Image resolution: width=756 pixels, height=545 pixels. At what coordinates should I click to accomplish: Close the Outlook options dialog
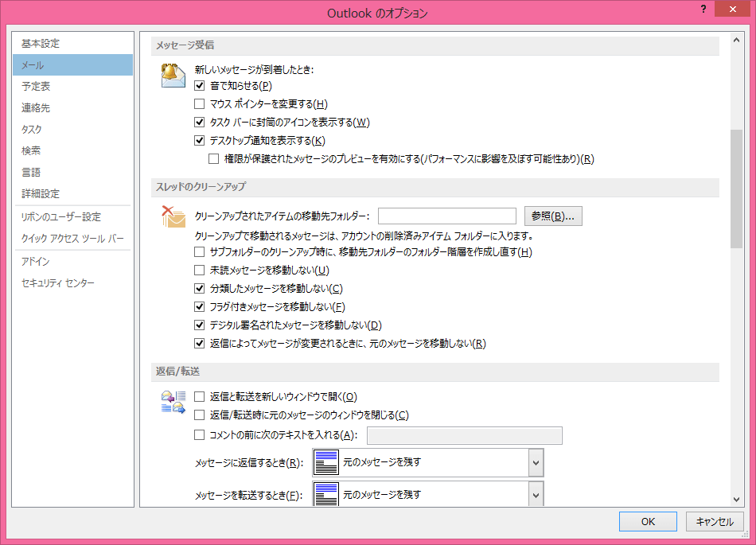click(x=732, y=9)
